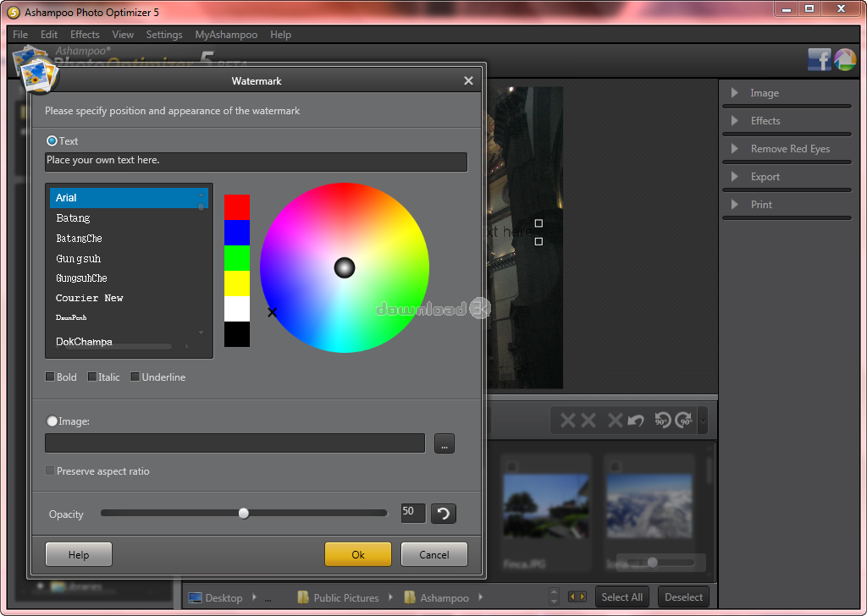Click the single X delete icon
This screenshot has height=616, width=867.
615,421
